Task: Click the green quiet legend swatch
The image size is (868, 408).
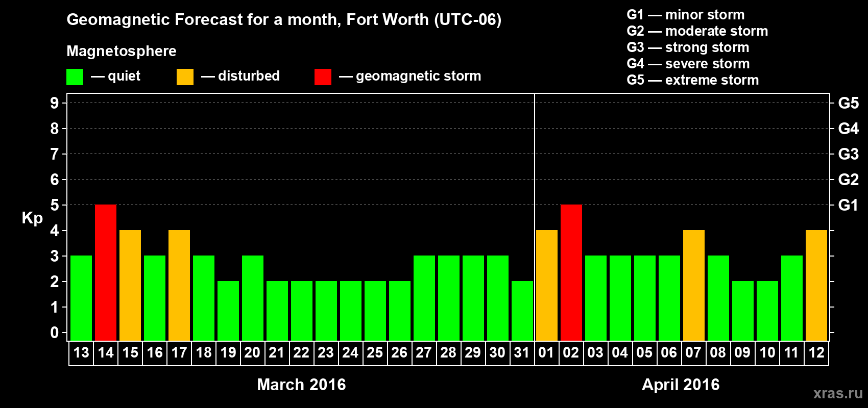Action: 75,77
